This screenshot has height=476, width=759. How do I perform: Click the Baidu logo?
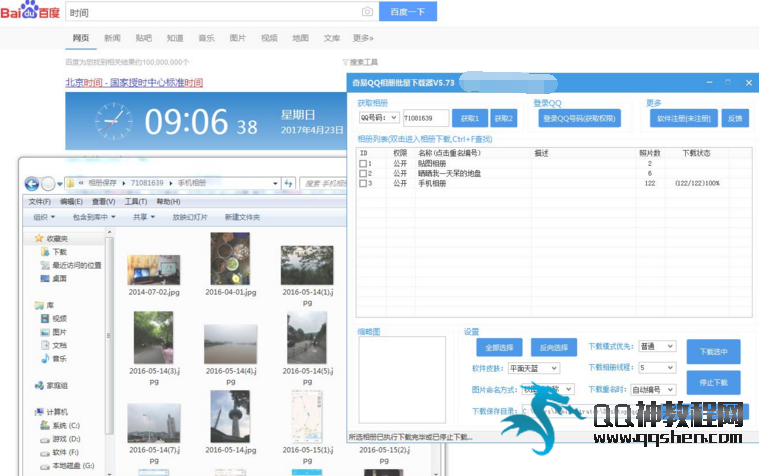click(30, 10)
